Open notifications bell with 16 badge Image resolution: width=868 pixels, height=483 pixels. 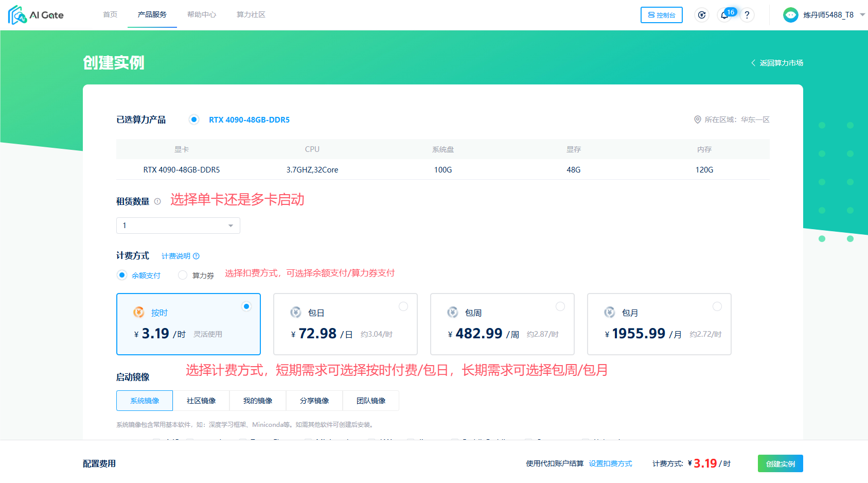(724, 15)
